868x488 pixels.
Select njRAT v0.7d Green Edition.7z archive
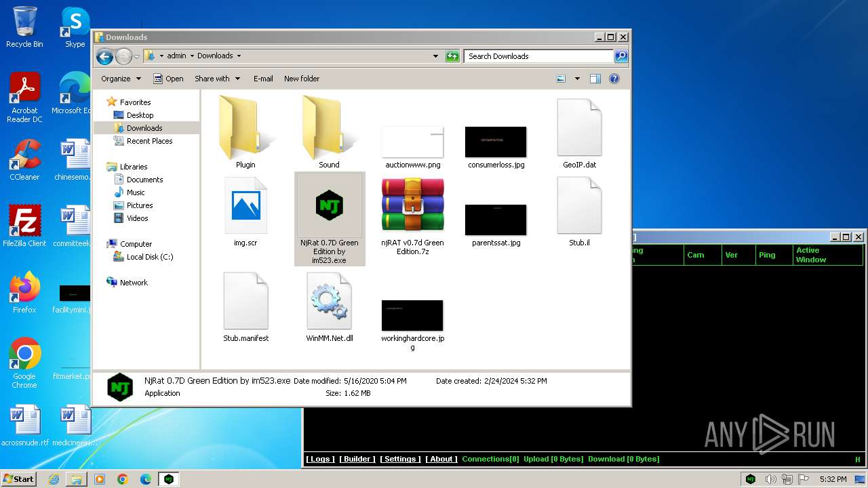click(x=412, y=205)
